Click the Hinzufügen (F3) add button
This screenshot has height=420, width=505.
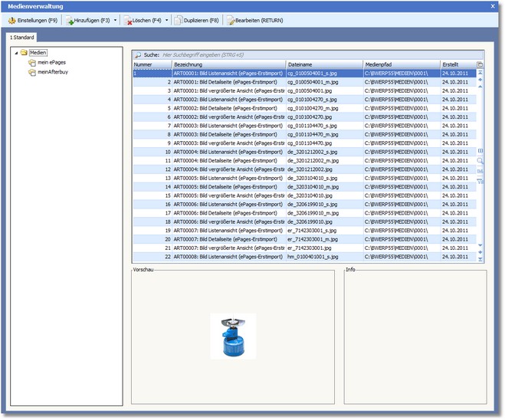click(x=88, y=21)
